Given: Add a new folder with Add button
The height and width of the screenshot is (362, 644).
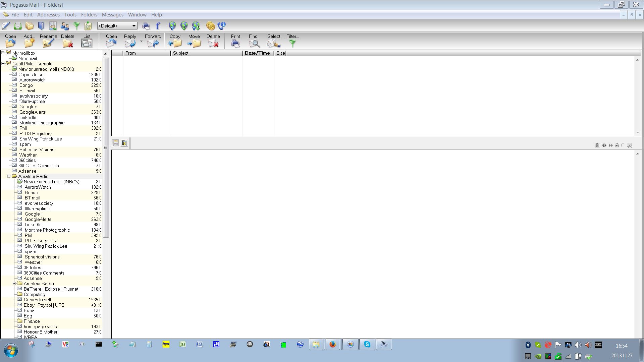Looking at the screenshot, I should (x=29, y=41).
